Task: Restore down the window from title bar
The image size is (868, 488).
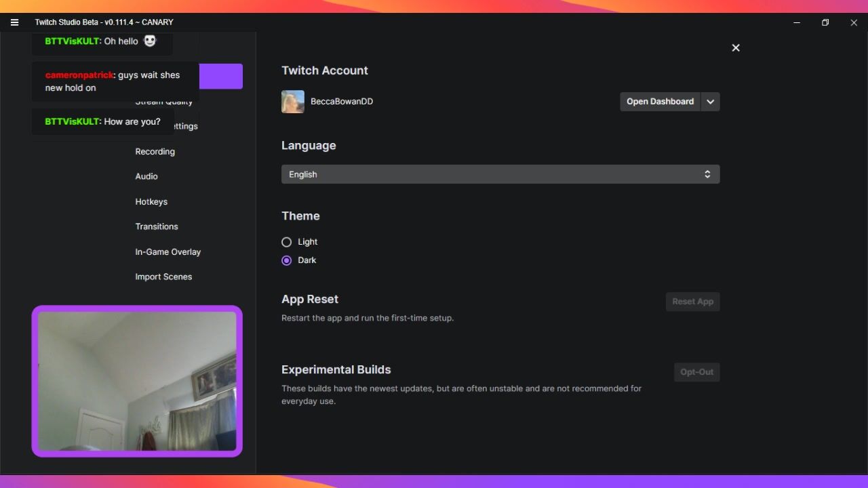Action: pos(825,22)
